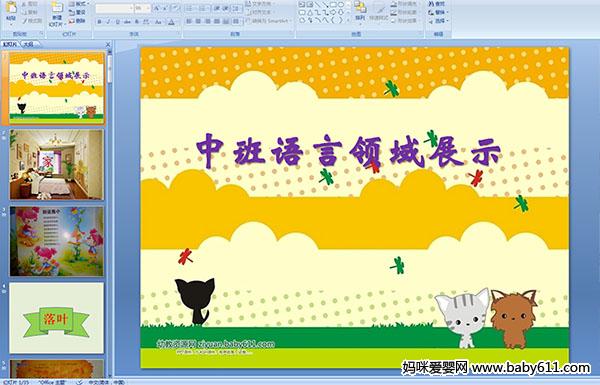The height and width of the screenshot is (385, 600).
Task: Click the font color A icon
Action: (x=171, y=22)
